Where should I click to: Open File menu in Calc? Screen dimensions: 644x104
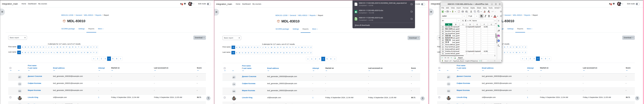443,8
